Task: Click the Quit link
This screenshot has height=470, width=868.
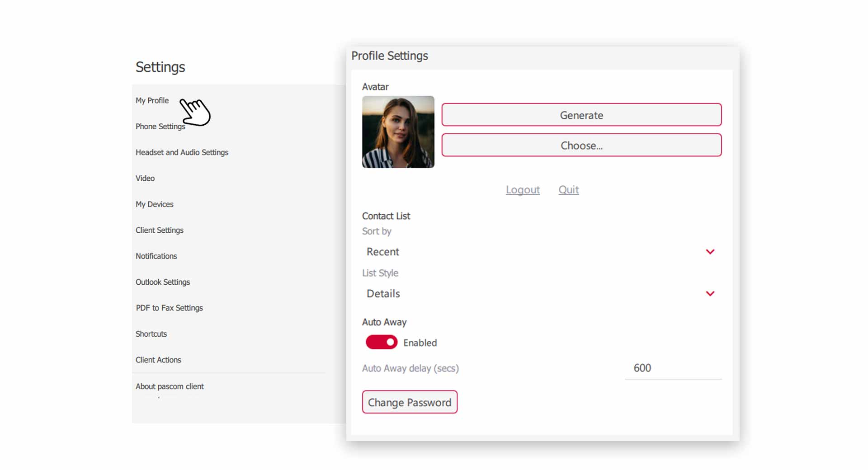Action: (x=569, y=190)
